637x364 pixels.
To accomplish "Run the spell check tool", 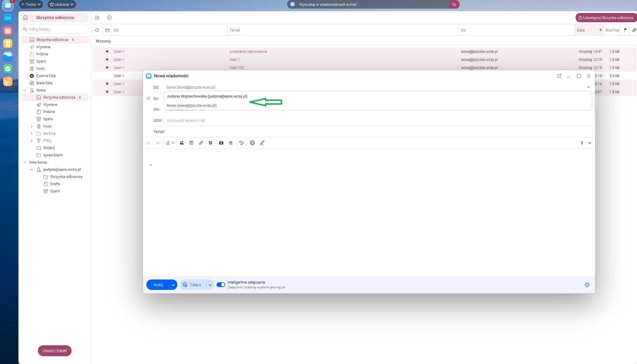I will [x=241, y=143].
